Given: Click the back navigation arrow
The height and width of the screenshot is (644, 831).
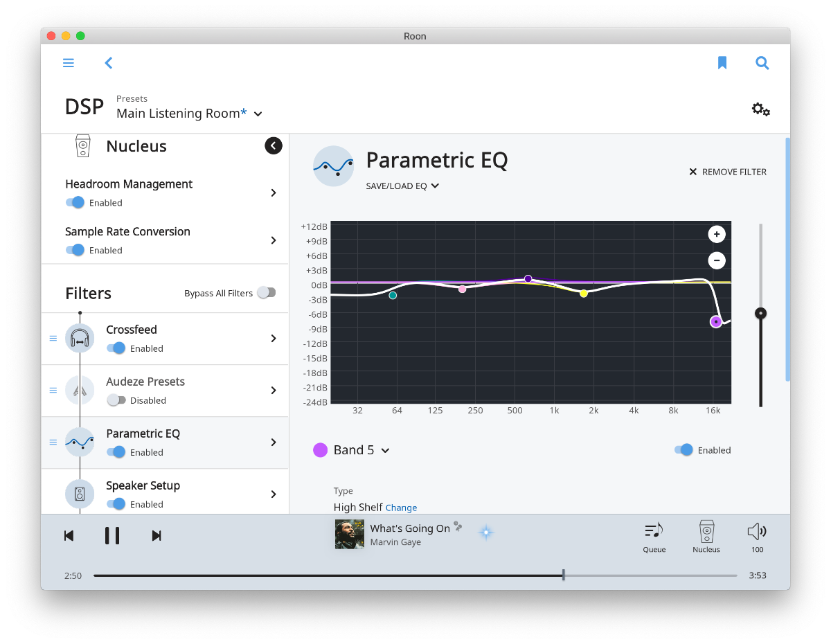Looking at the screenshot, I should tap(108, 62).
